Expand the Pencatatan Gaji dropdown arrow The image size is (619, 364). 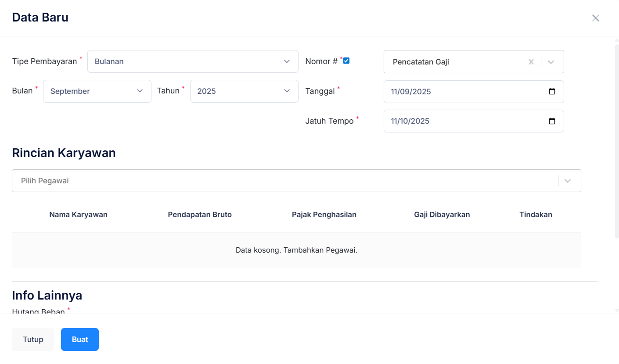[551, 62]
